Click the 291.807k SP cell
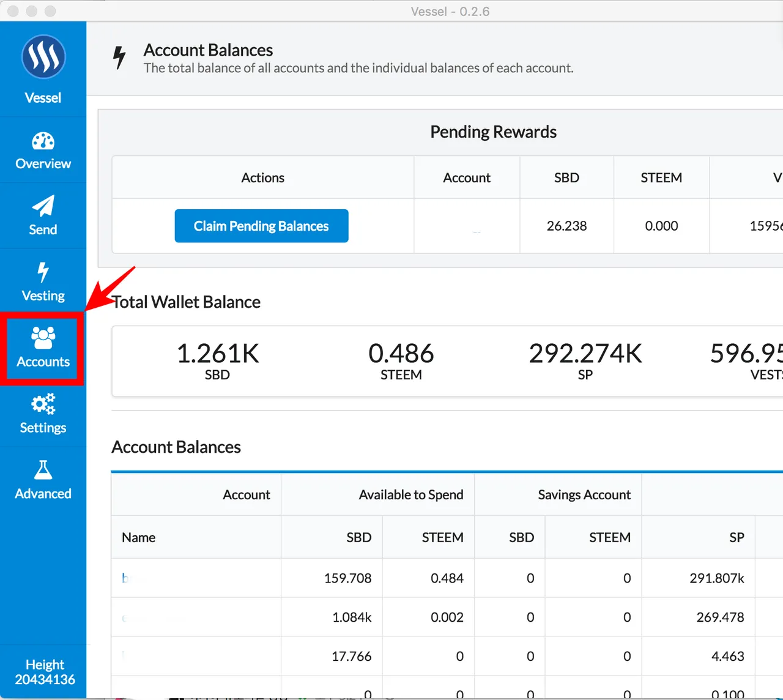 (717, 578)
